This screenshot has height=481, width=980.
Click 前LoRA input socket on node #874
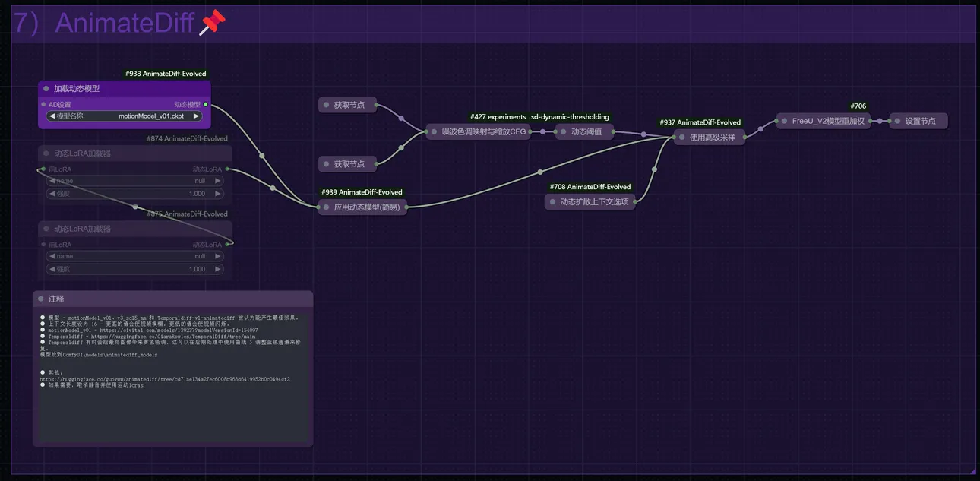pos(43,169)
